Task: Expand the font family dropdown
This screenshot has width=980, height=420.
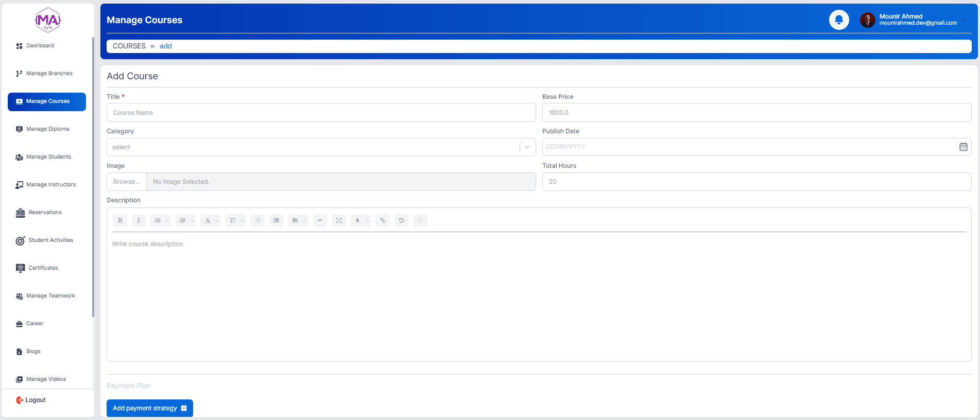Action: 210,221
